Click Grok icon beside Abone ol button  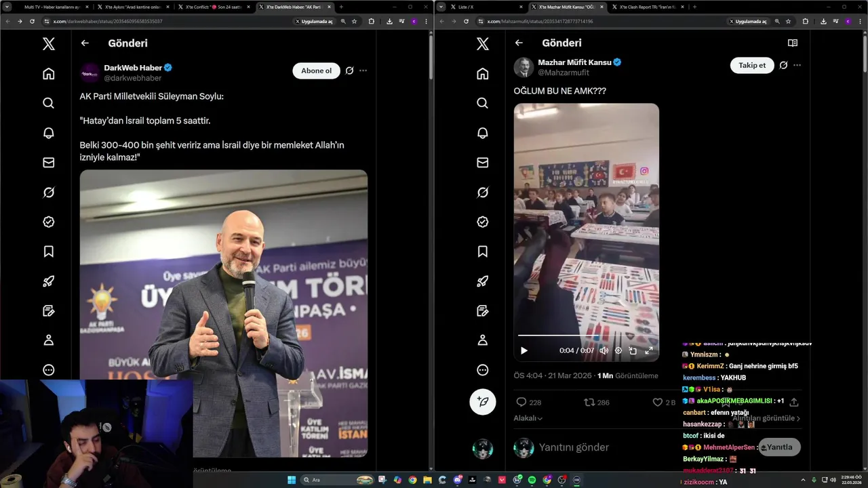(349, 70)
